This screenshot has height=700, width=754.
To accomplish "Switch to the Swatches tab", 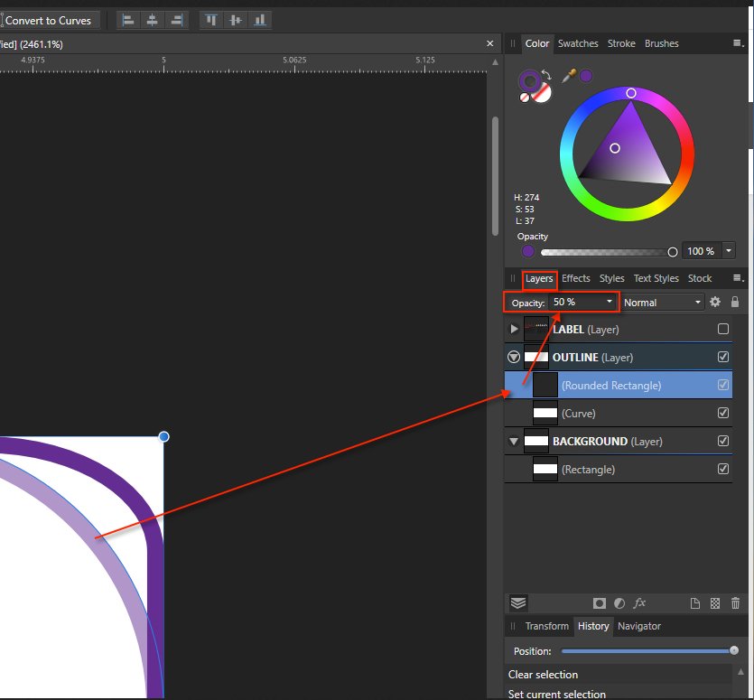I will (578, 43).
